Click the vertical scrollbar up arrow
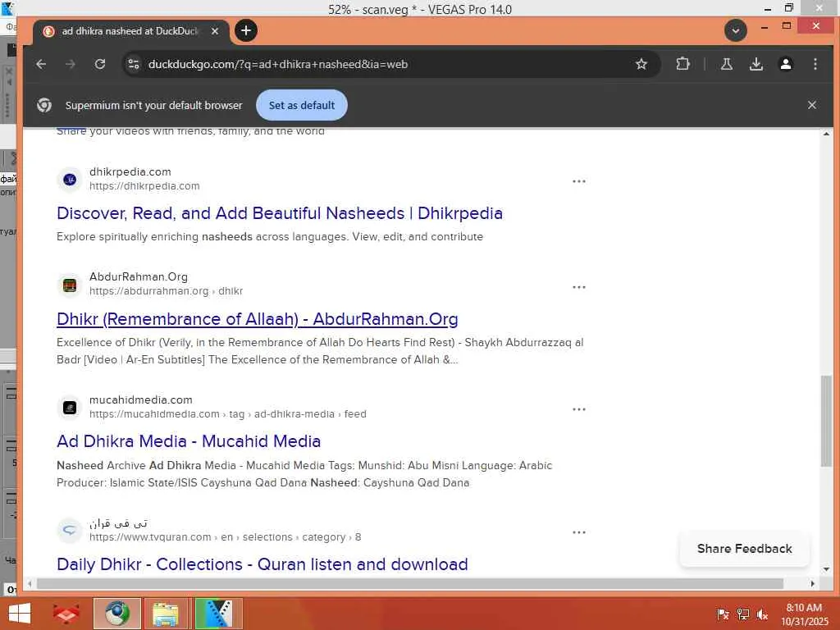 pyautogui.click(x=826, y=134)
